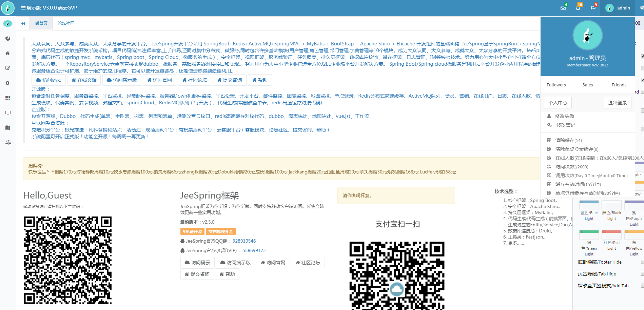The height and width of the screenshot is (310, 644).
Task: Click lower 提交咨询 button under JeeSpring框架
Action: [197, 274]
